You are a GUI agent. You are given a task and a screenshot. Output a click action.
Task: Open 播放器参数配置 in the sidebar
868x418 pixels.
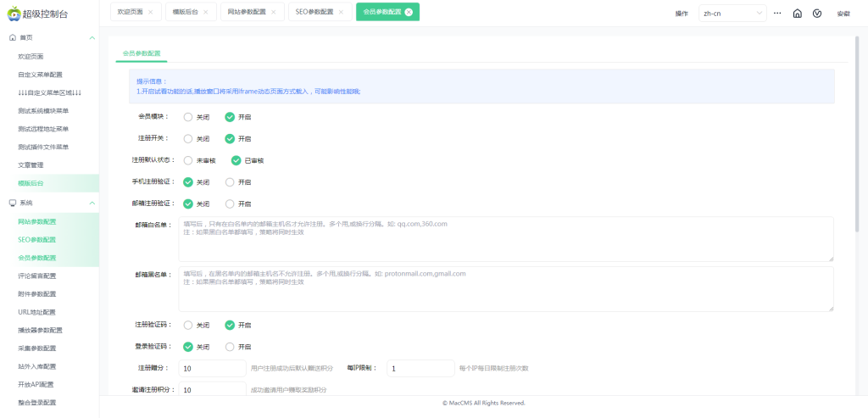(x=50, y=330)
